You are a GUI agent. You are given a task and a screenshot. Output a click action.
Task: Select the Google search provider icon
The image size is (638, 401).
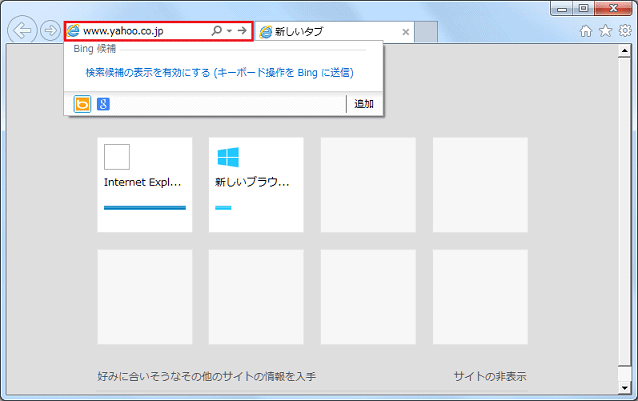click(x=103, y=105)
